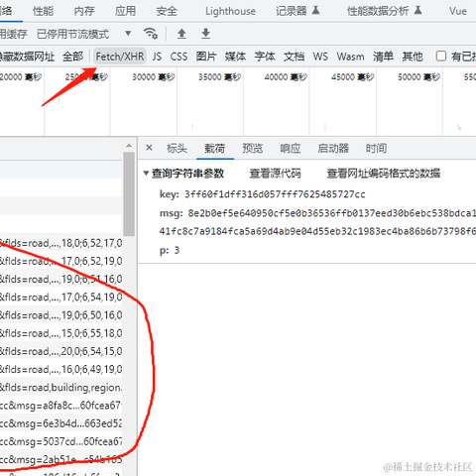The width and height of the screenshot is (476, 476).
Task: Filter requests by 媒体
Action: coord(235,57)
